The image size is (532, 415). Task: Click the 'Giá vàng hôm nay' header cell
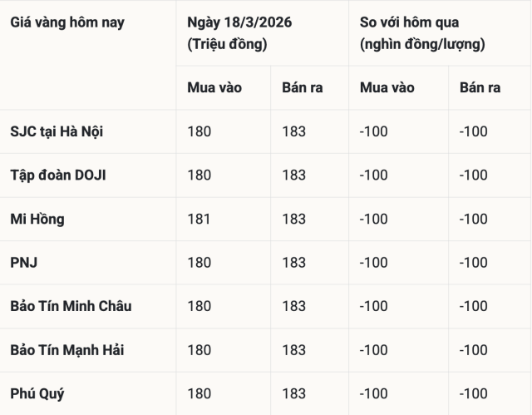(x=67, y=22)
